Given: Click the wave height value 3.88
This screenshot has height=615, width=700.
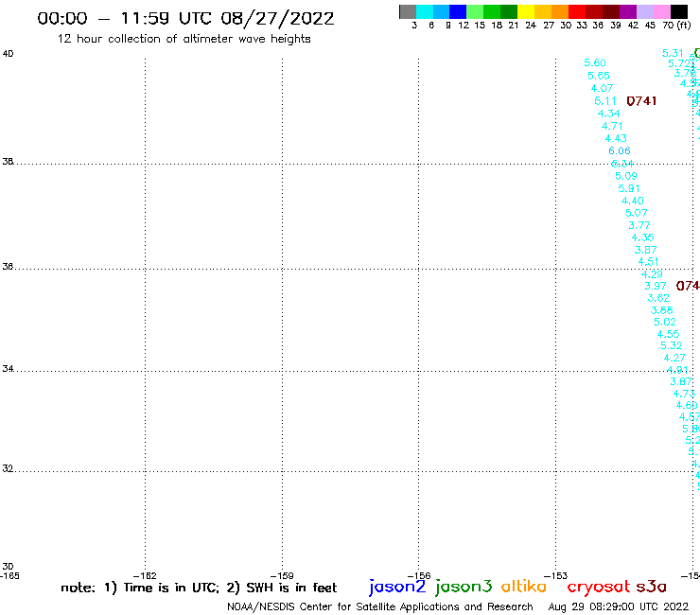Looking at the screenshot, I should coord(661,310).
